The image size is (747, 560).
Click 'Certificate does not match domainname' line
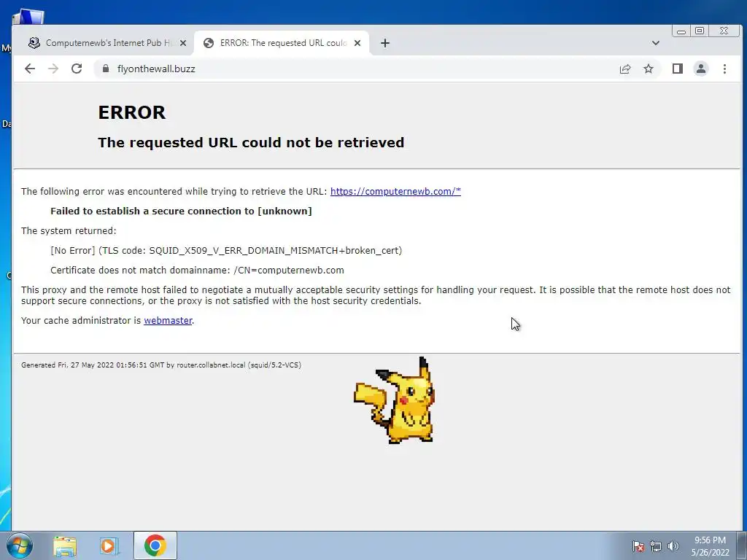[197, 270]
